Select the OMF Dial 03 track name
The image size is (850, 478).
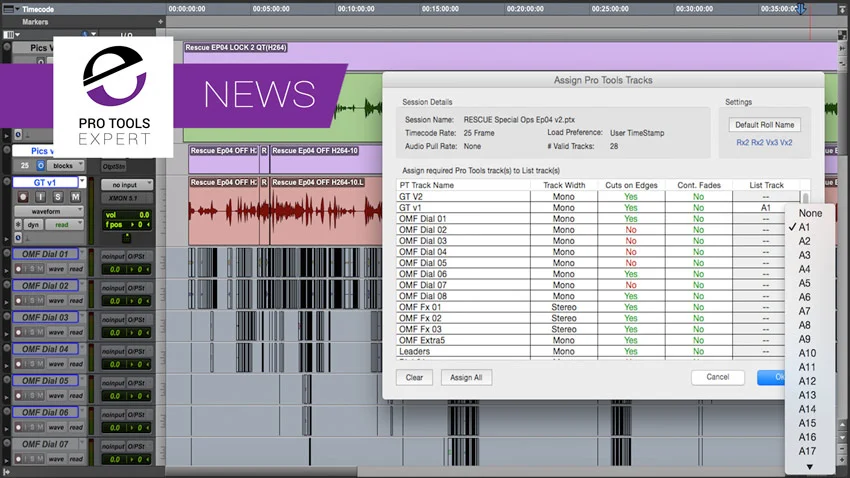click(x=46, y=318)
